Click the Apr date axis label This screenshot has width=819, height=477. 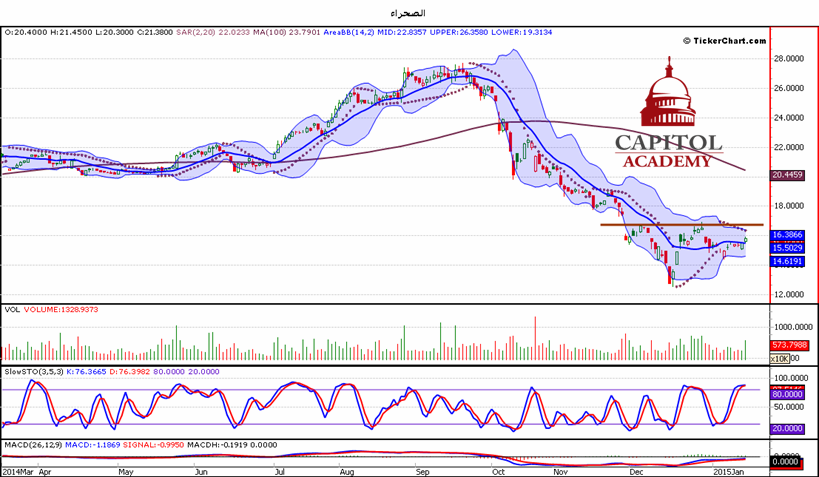click(x=45, y=472)
